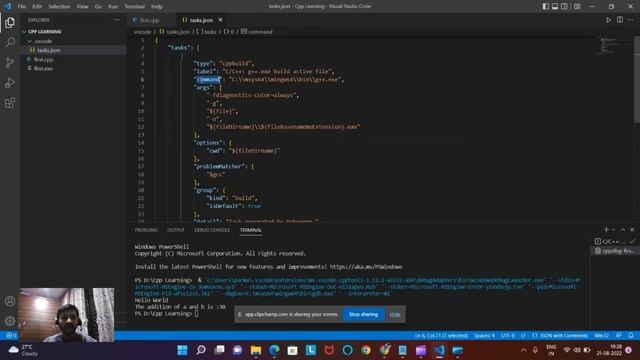
Task: Switch to the PROBLEMS panel tab
Action: click(x=146, y=230)
